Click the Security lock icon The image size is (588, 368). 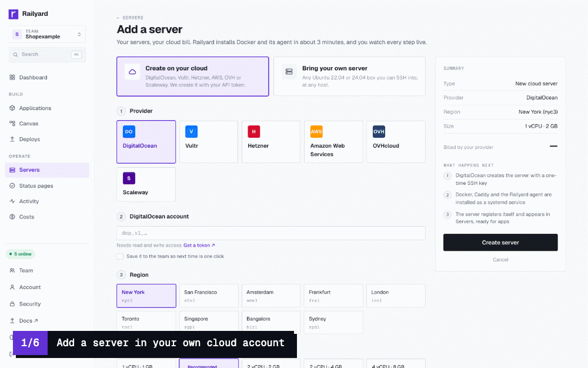tap(12, 304)
